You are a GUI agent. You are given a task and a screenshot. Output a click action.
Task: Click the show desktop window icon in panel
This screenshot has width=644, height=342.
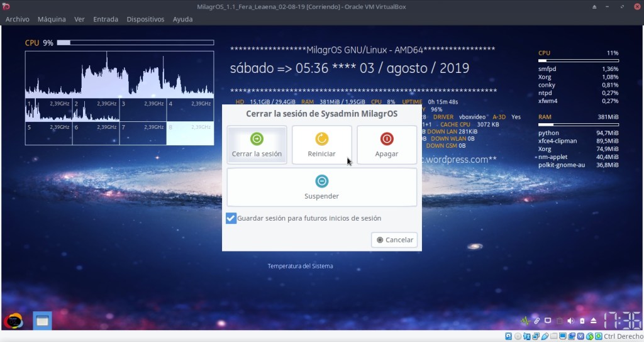coord(42,321)
